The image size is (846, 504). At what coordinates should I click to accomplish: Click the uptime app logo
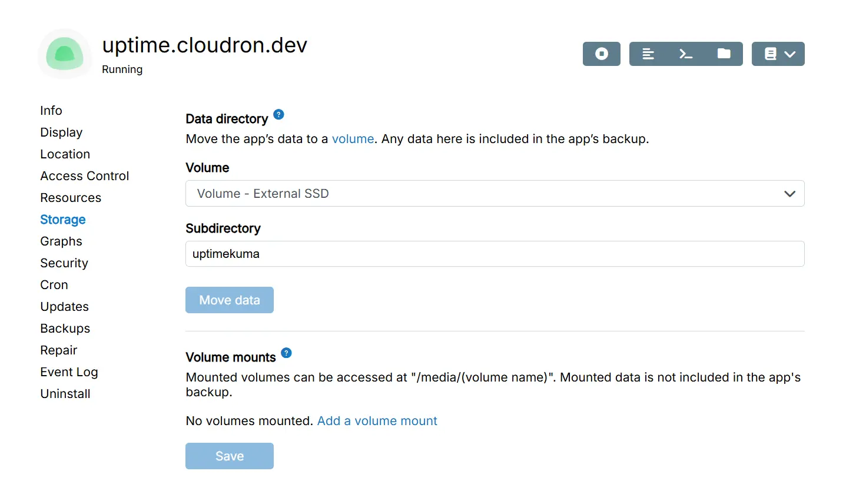point(65,54)
